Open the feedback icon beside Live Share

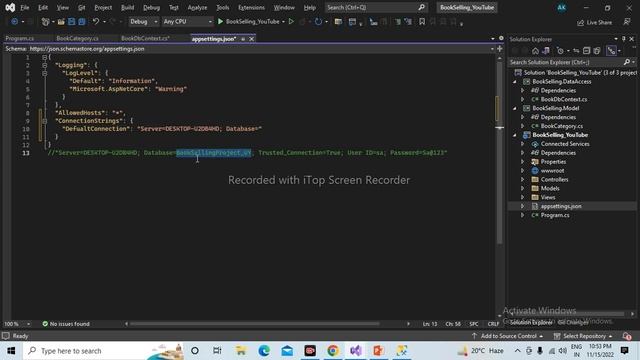pyautogui.click(x=627, y=22)
